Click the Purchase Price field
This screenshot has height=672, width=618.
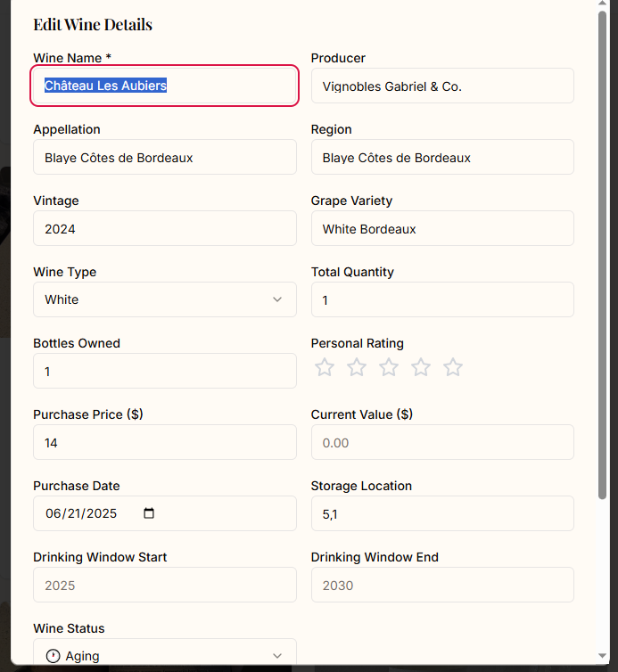[165, 442]
